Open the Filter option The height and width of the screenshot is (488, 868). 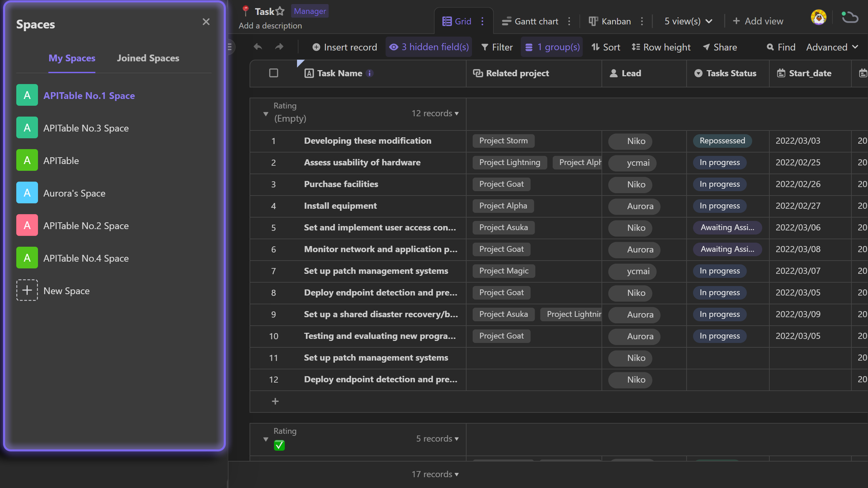[497, 47]
